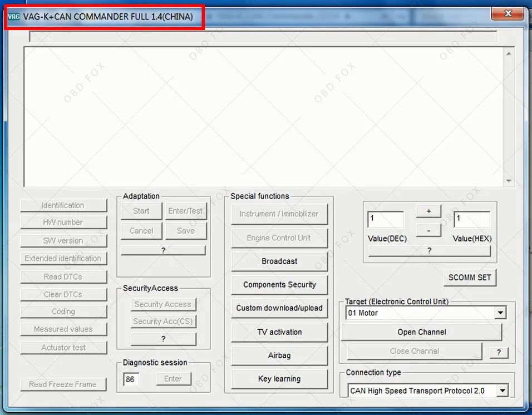Open the value converter help question mark button

tap(429, 251)
